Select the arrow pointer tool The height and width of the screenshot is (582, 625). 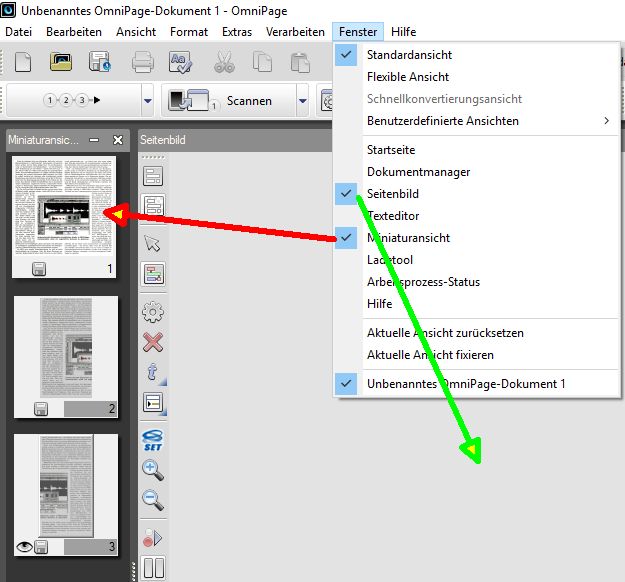click(x=153, y=243)
